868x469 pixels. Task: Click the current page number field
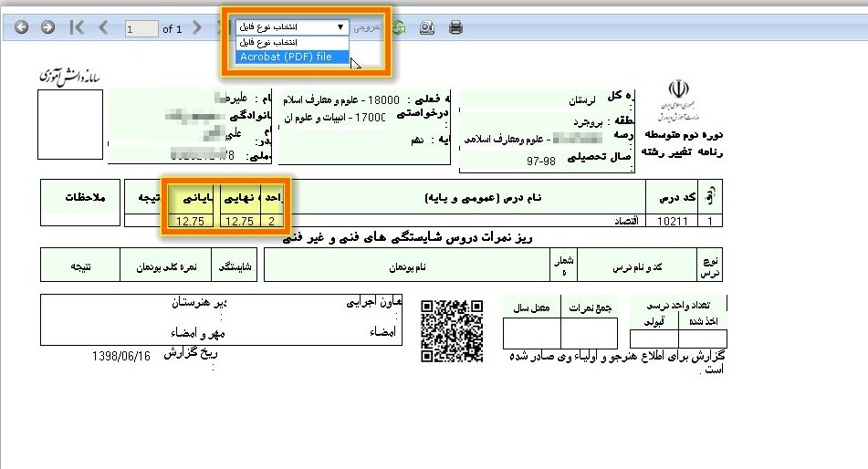(x=141, y=29)
